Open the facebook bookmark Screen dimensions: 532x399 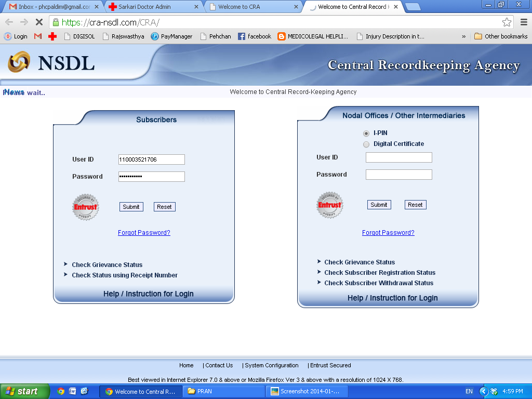pos(255,36)
